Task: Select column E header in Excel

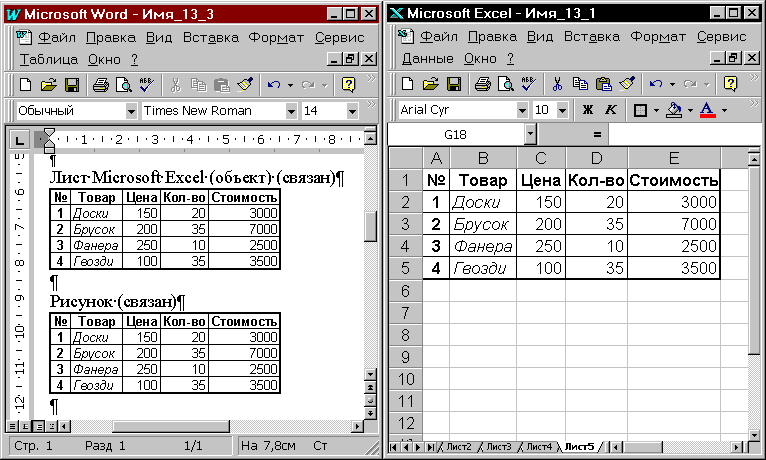Action: (x=673, y=157)
